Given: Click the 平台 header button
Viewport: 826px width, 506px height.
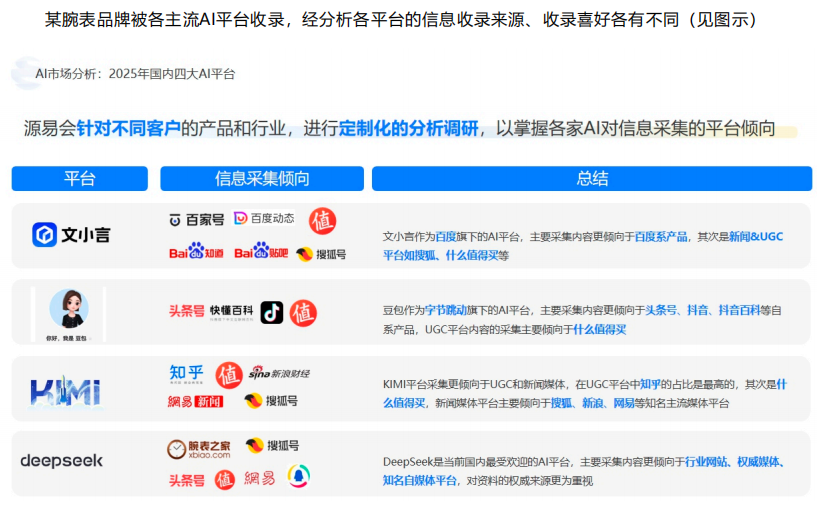Looking at the screenshot, I should (80, 178).
